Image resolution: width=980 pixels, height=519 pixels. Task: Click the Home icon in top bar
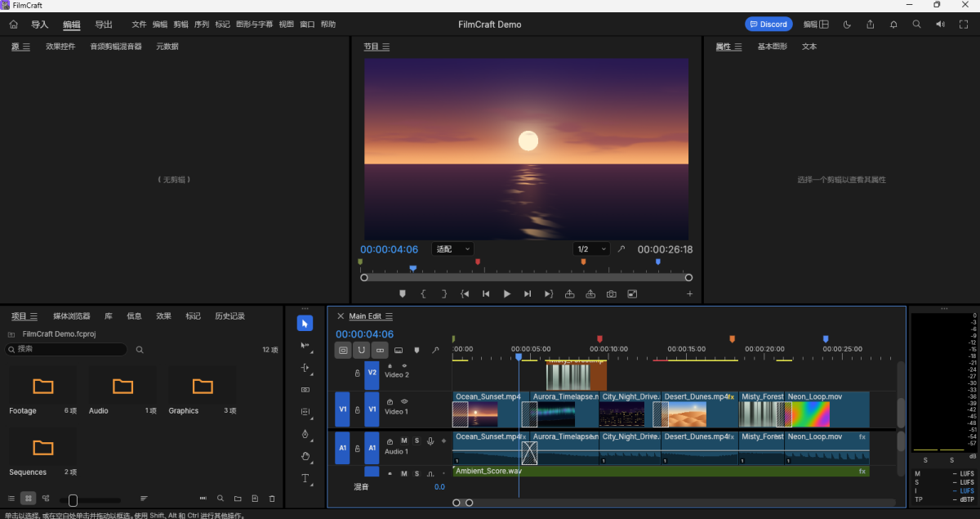(x=13, y=25)
